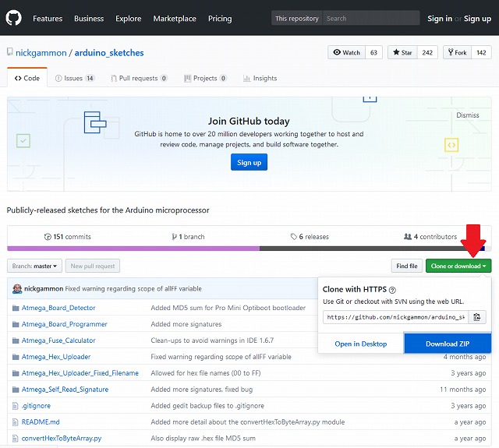Viewport: 499px width, 448px height.
Task: Click the contributors people icon
Action: pos(407,237)
